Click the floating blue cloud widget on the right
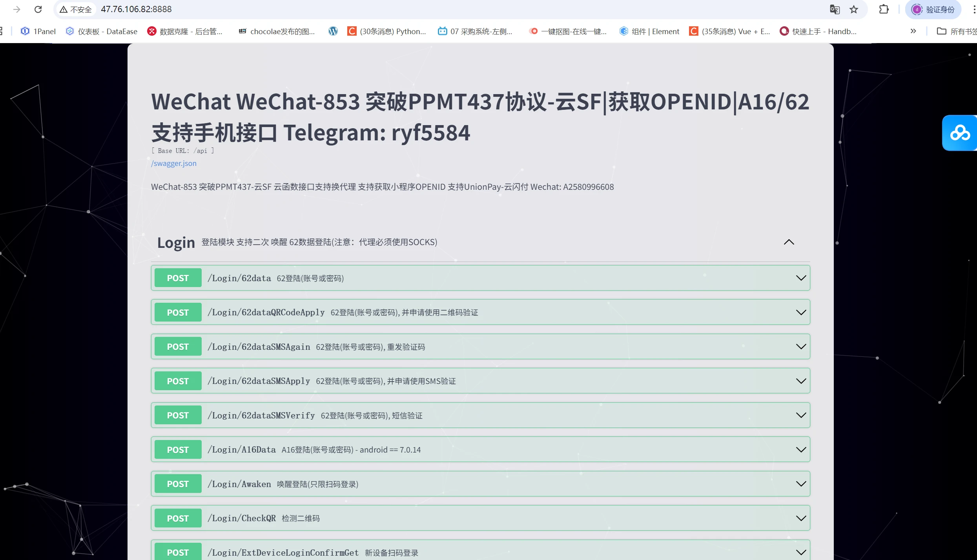 point(959,133)
